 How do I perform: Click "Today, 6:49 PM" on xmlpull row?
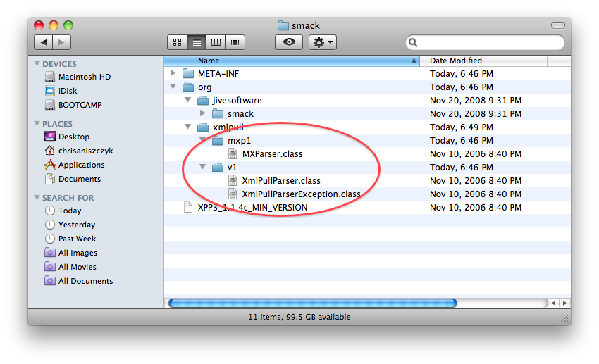[461, 127]
